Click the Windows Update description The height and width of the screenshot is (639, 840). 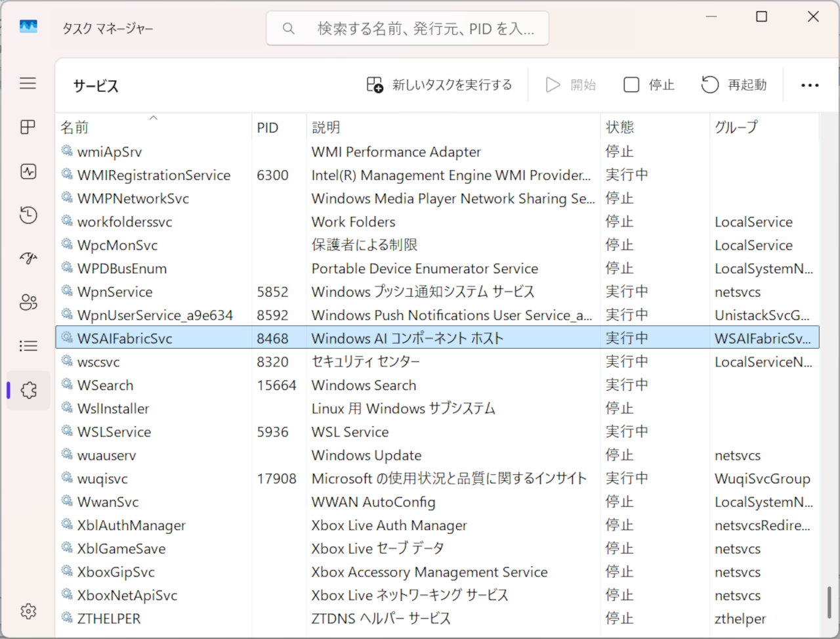pyautogui.click(x=366, y=455)
